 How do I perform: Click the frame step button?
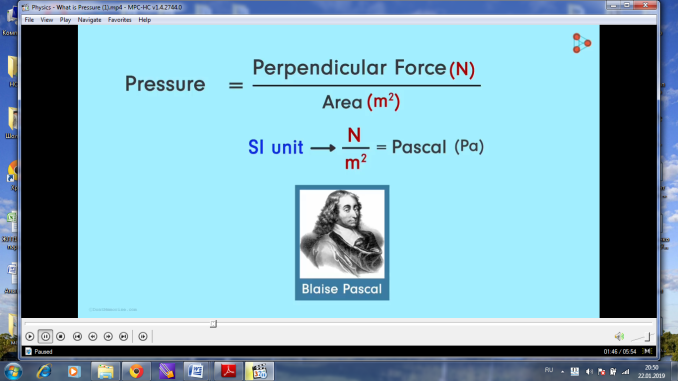pos(143,336)
